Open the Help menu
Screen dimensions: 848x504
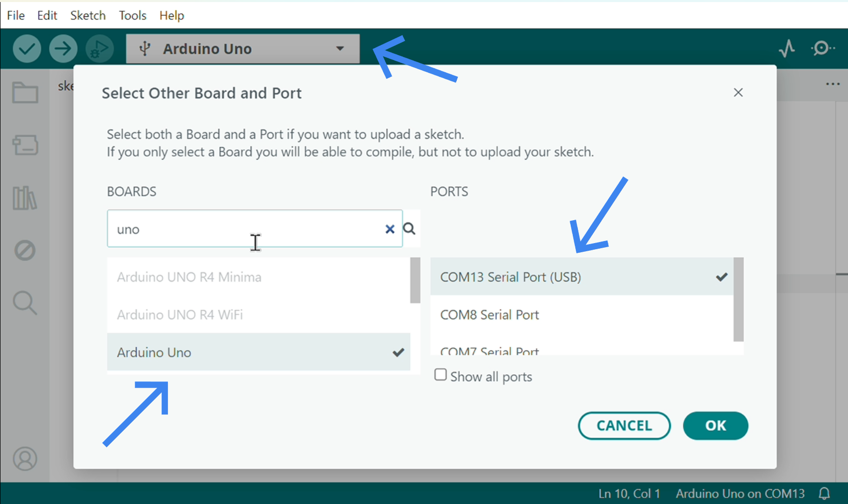coord(171,15)
